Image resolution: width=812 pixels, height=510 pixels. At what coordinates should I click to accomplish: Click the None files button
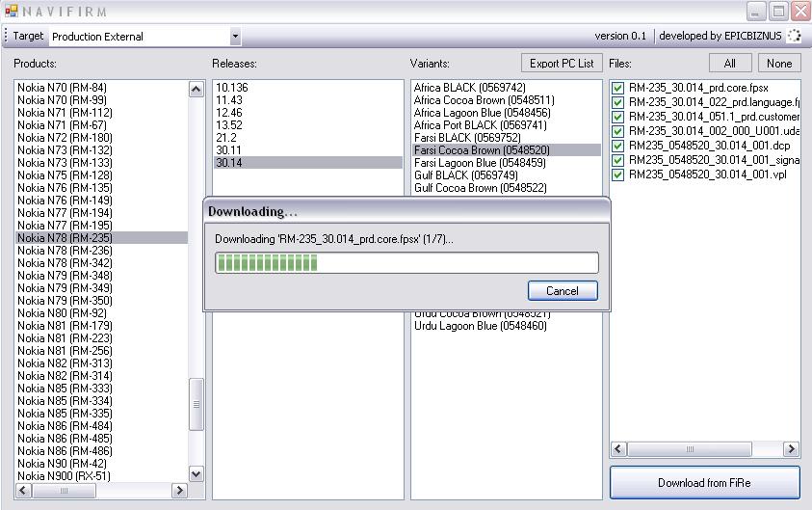(779, 64)
